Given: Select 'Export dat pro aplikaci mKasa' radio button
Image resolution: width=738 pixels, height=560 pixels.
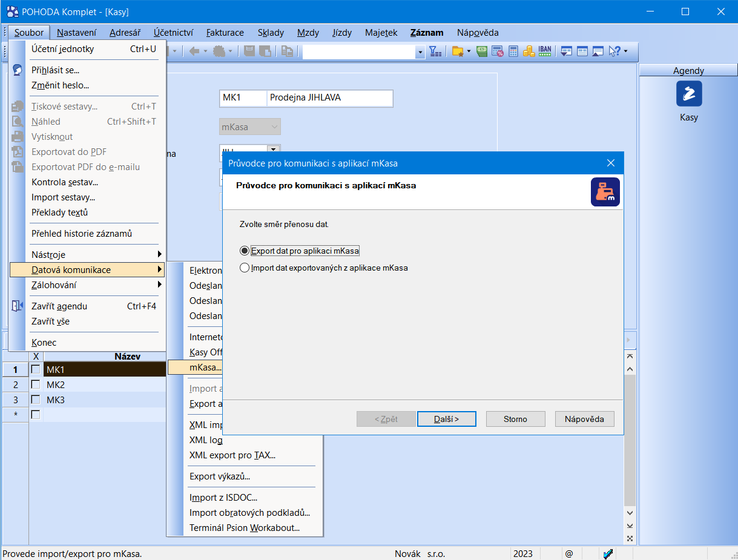Looking at the screenshot, I should (245, 251).
